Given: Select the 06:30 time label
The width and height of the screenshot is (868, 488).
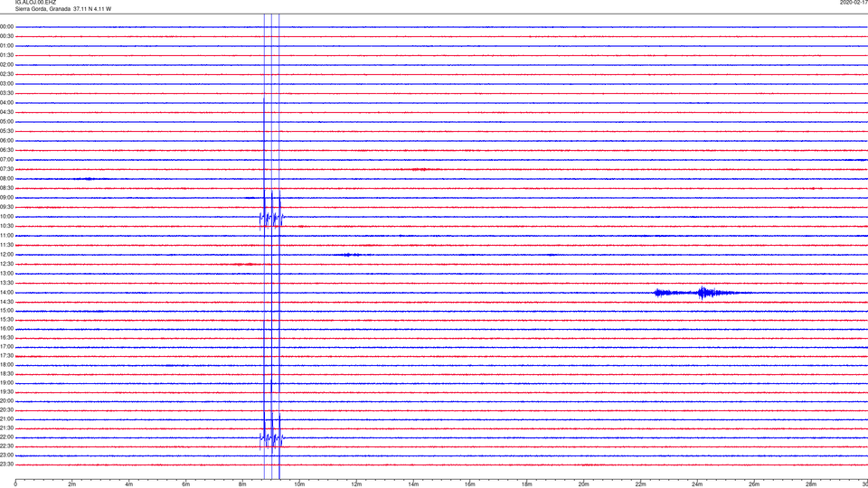Looking at the screenshot, I should (6, 150).
